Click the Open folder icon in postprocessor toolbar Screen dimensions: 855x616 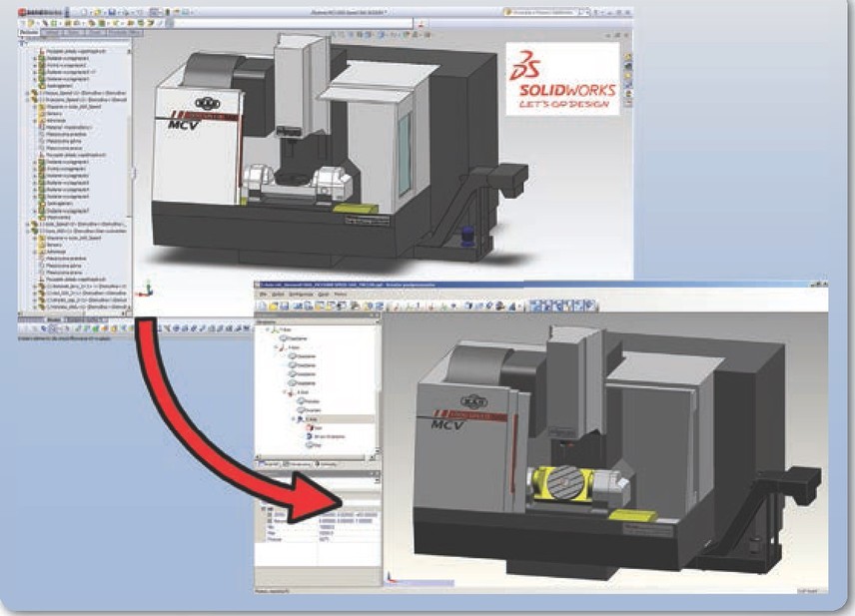click(273, 307)
